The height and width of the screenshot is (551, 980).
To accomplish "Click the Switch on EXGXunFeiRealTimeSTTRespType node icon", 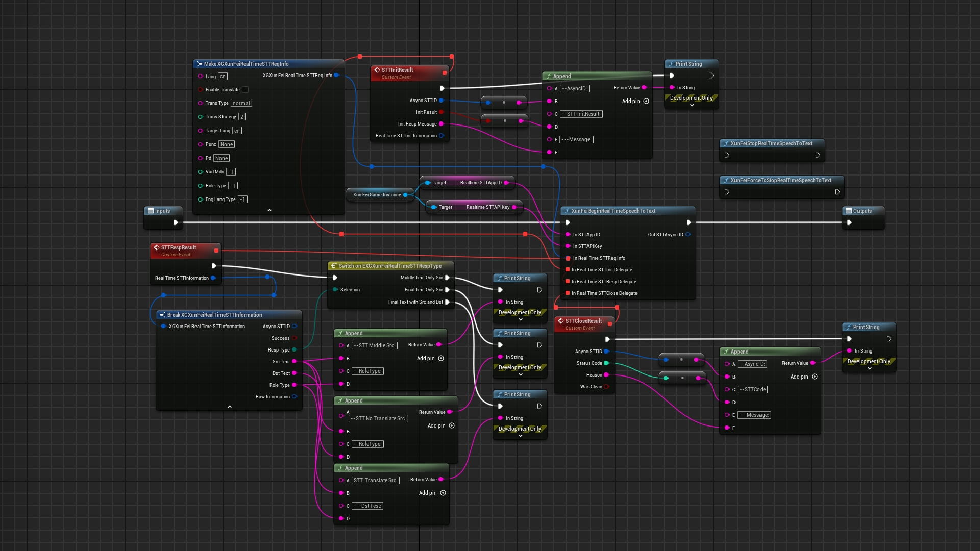I will [333, 266].
